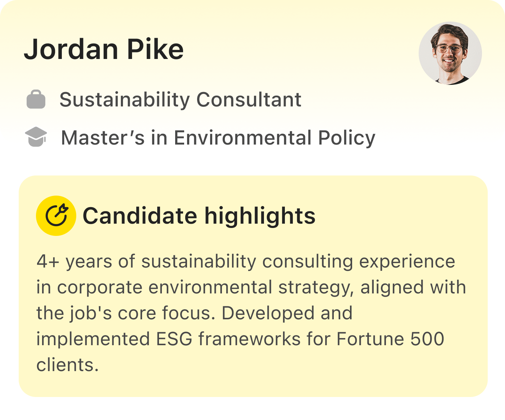Click the graduation cap education icon

(36, 137)
